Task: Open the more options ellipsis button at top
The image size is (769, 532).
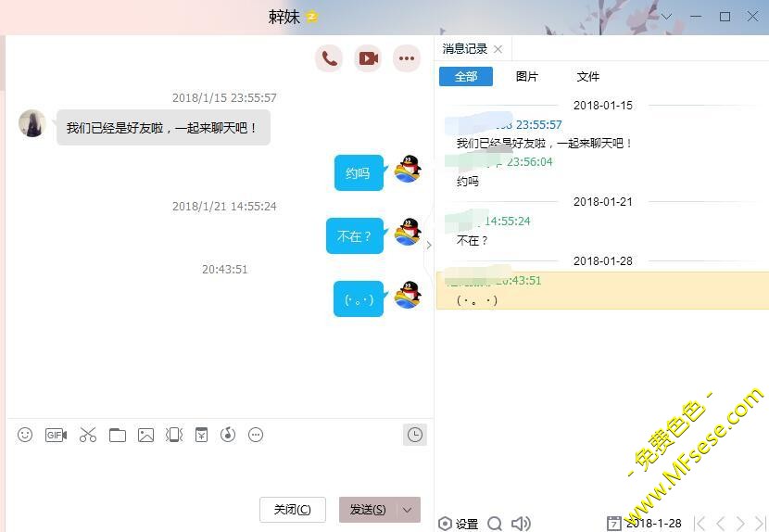Action: [407, 58]
